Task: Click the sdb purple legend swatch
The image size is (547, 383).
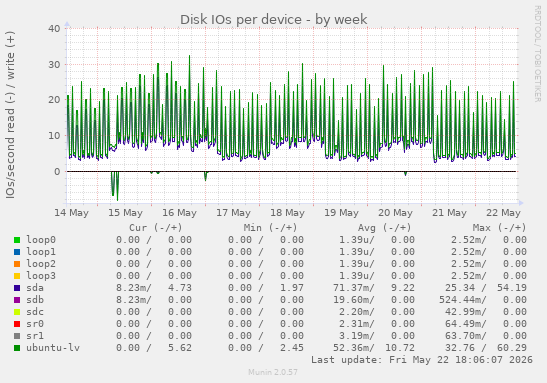Action: pos(17,300)
